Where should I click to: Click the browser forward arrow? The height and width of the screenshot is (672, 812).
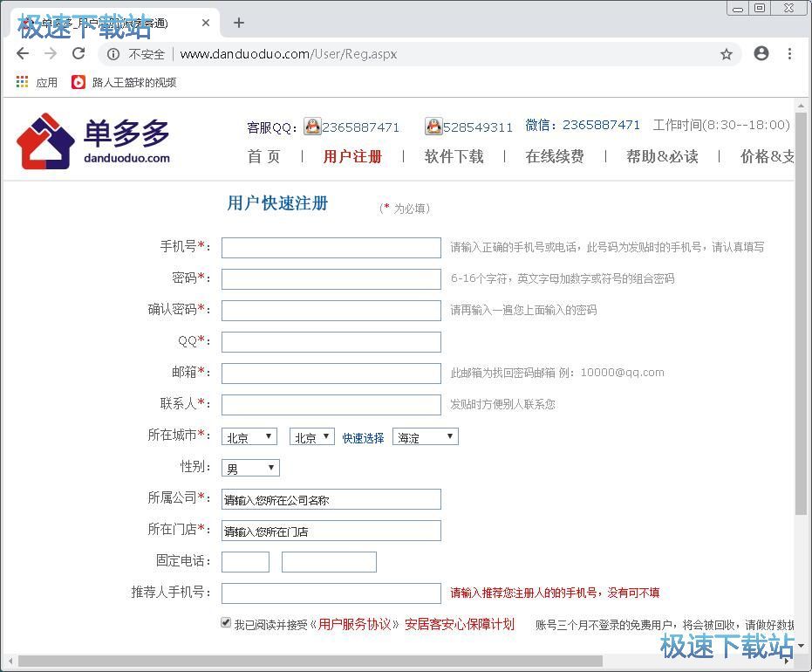click(x=51, y=53)
